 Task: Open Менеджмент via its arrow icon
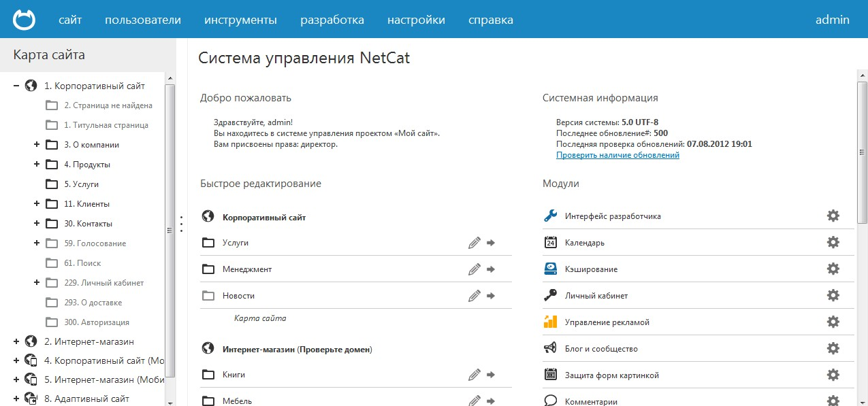coord(491,269)
